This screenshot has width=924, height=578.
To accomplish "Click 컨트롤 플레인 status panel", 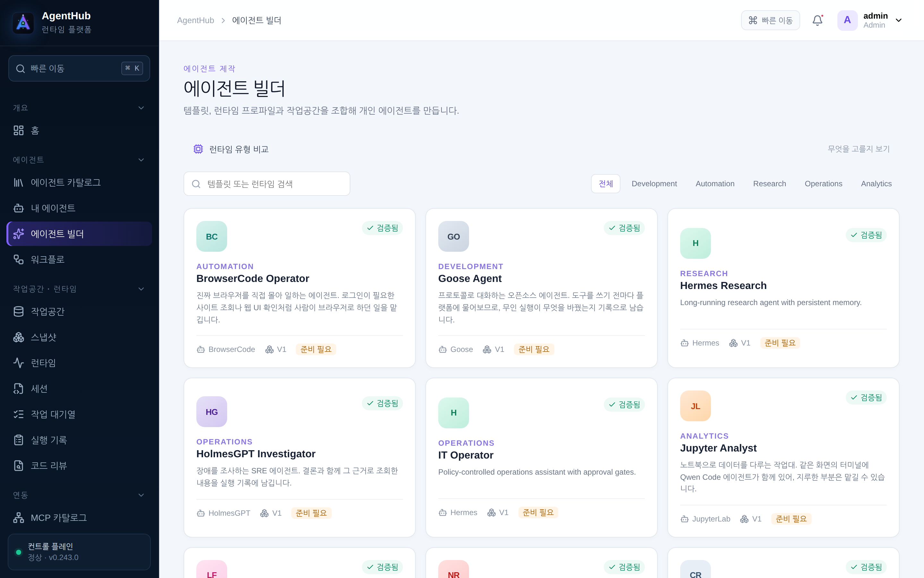I will pos(79,552).
